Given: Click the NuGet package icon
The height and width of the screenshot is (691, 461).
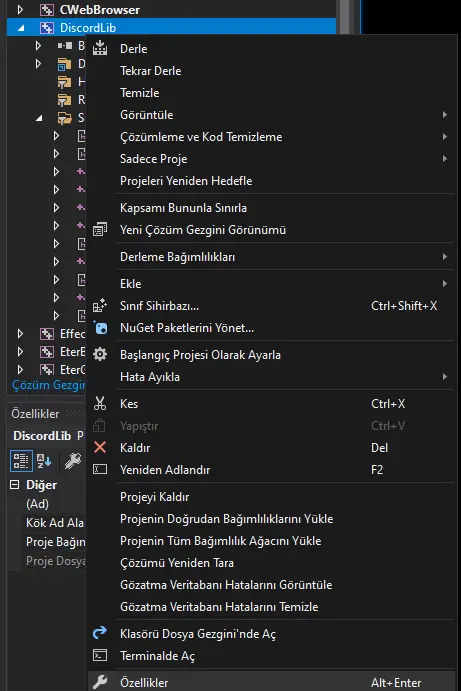Looking at the screenshot, I should click(100, 327).
